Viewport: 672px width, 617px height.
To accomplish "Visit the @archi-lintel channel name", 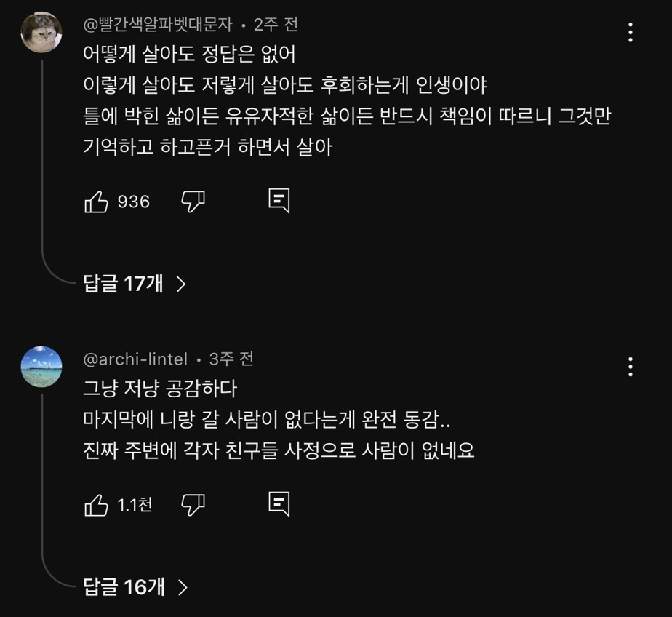I will coord(135,359).
